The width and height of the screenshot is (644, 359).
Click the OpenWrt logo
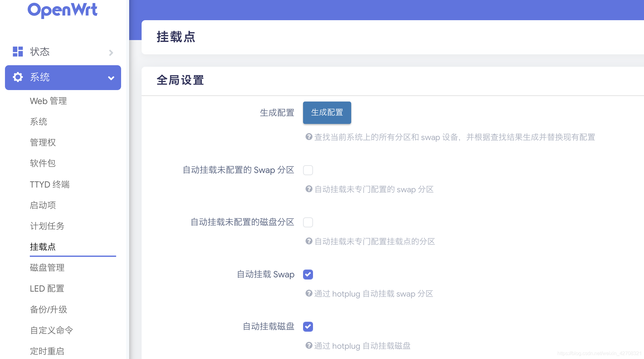(x=62, y=10)
